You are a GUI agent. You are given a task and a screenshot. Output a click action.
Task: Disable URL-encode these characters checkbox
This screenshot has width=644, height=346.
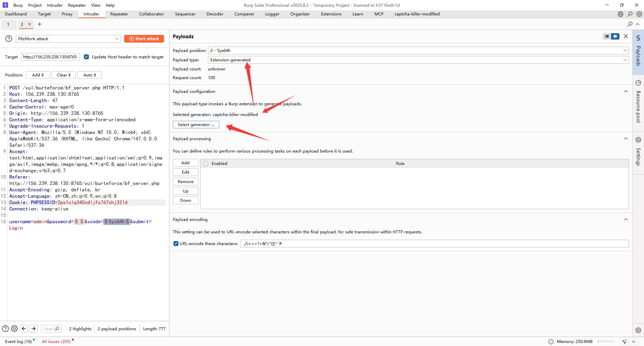point(176,243)
